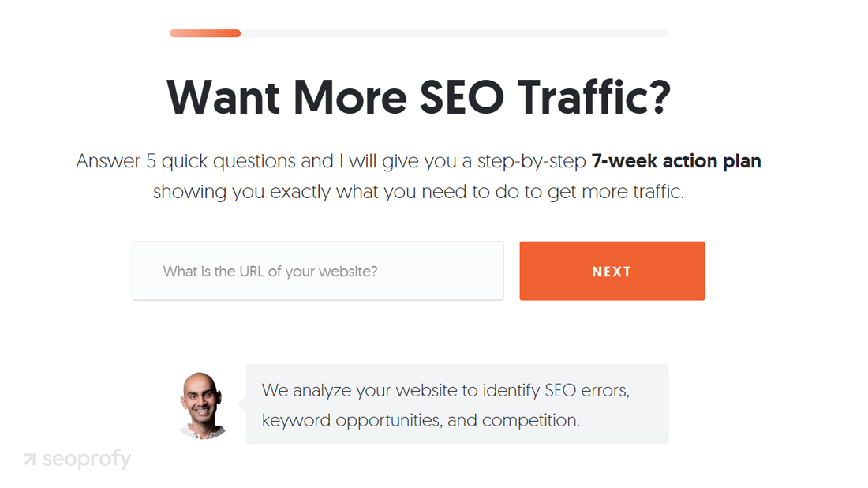Click the word "Traffic?" in the heading

(x=593, y=97)
